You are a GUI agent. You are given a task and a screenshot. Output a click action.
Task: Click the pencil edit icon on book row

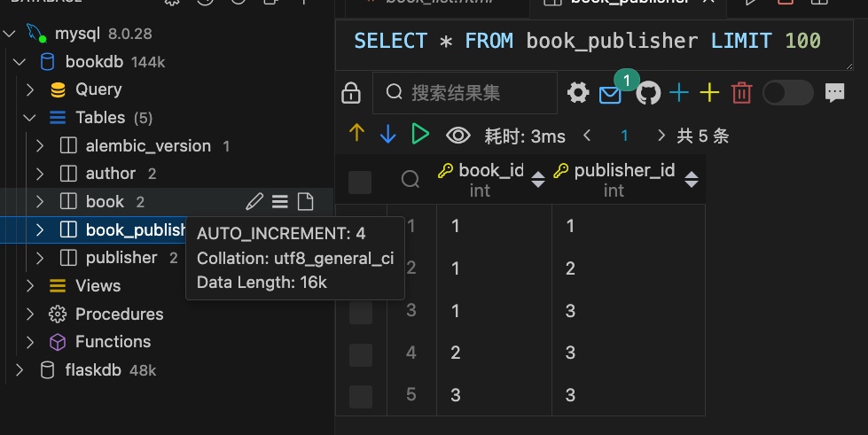point(254,201)
